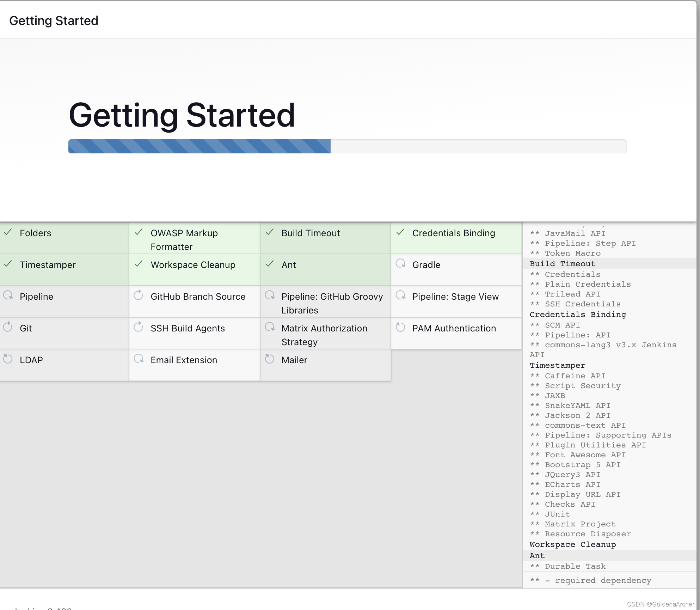Image resolution: width=700 pixels, height=610 pixels.
Task: Click the JavaMail API dependency line
Action: (567, 233)
